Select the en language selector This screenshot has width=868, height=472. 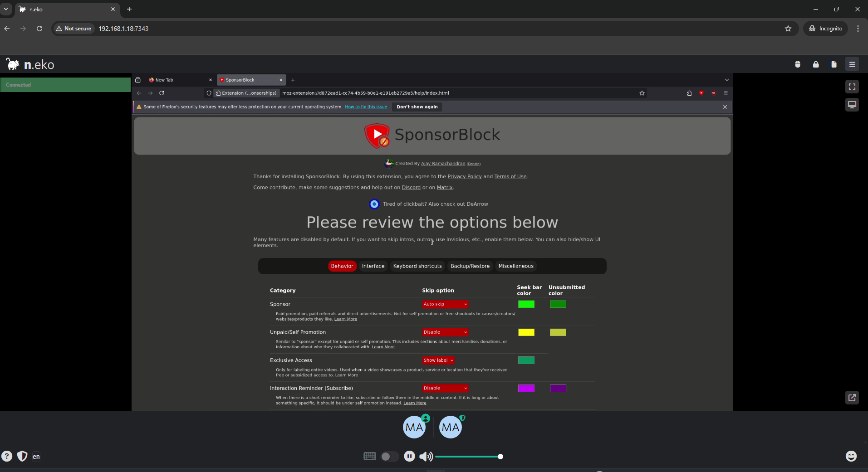pyautogui.click(x=36, y=457)
